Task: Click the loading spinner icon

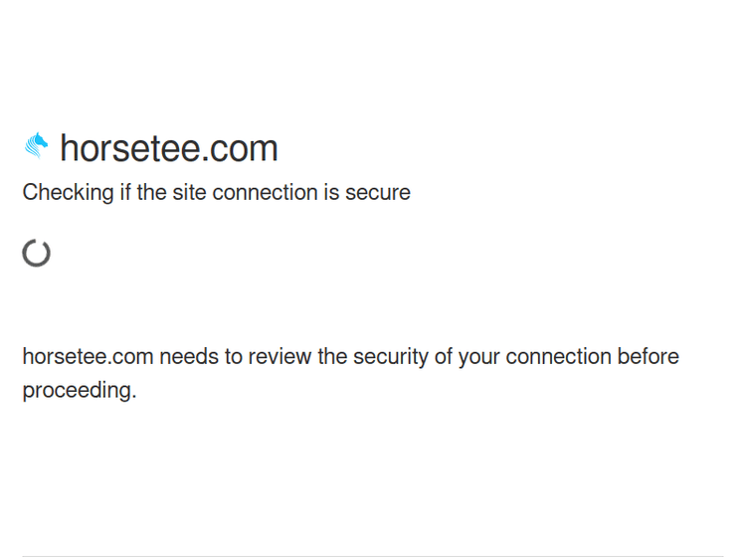Action: (37, 253)
